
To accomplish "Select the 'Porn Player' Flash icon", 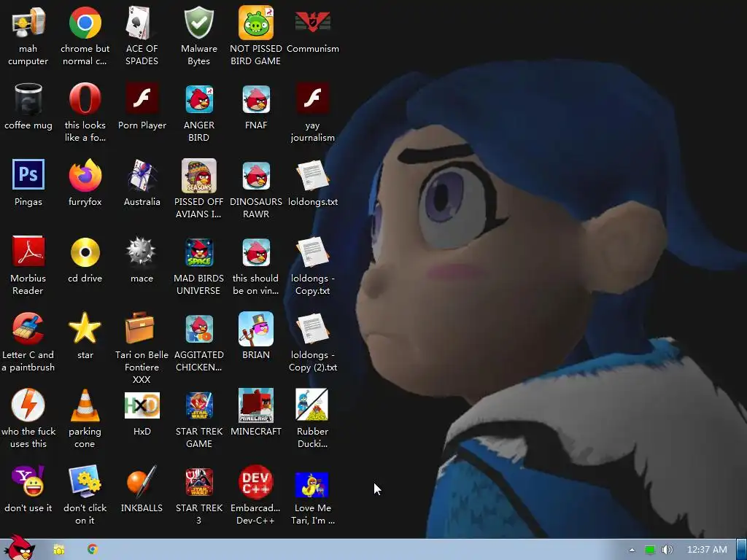I will click(142, 98).
